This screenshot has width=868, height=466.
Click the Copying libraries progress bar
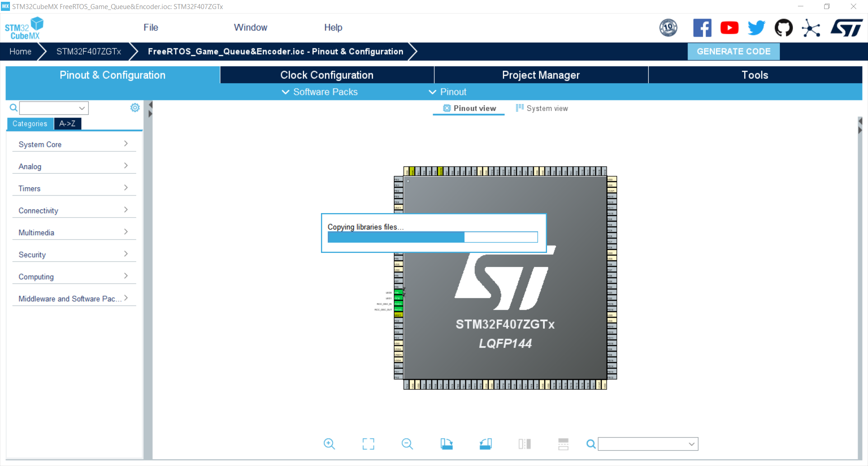pyautogui.click(x=432, y=237)
